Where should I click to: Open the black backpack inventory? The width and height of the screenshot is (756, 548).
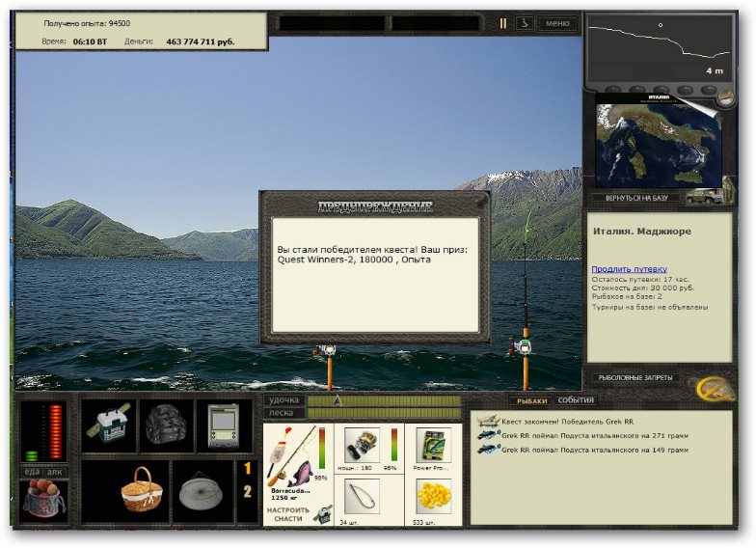(x=166, y=425)
